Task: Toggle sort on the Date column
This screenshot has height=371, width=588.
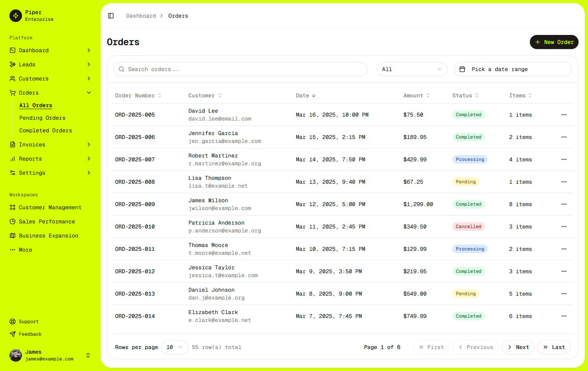Action: pyautogui.click(x=305, y=95)
